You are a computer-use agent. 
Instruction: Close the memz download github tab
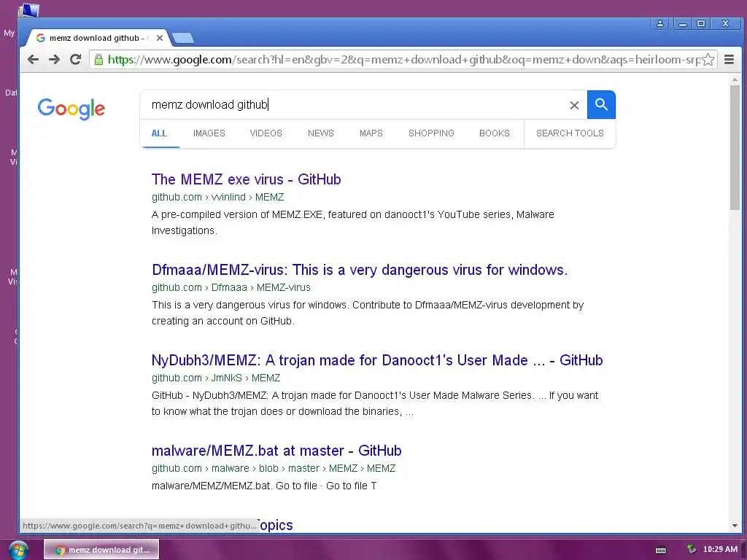coord(160,38)
